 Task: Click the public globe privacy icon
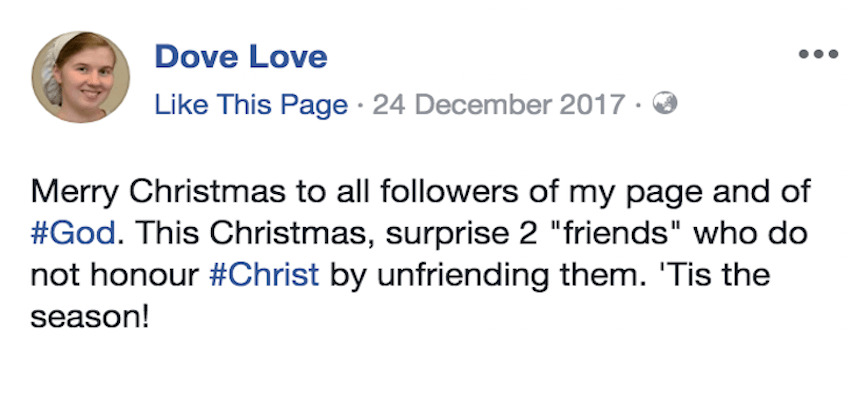point(665,104)
